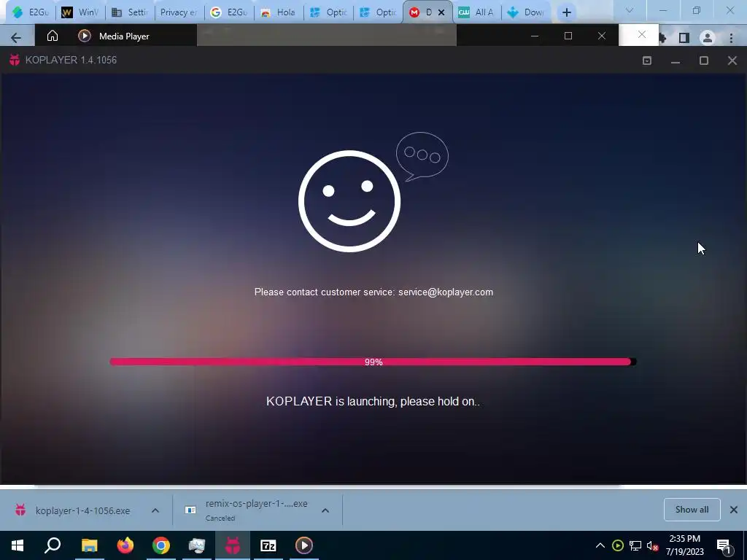The height and width of the screenshot is (560, 747).
Task: Open the monitor app in taskbar
Action: point(197,545)
